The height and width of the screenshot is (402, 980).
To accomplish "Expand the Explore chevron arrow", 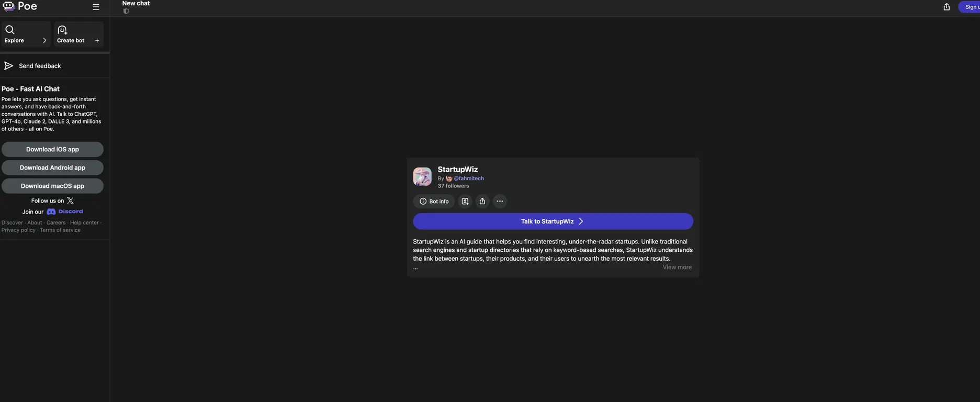I will tap(44, 40).
